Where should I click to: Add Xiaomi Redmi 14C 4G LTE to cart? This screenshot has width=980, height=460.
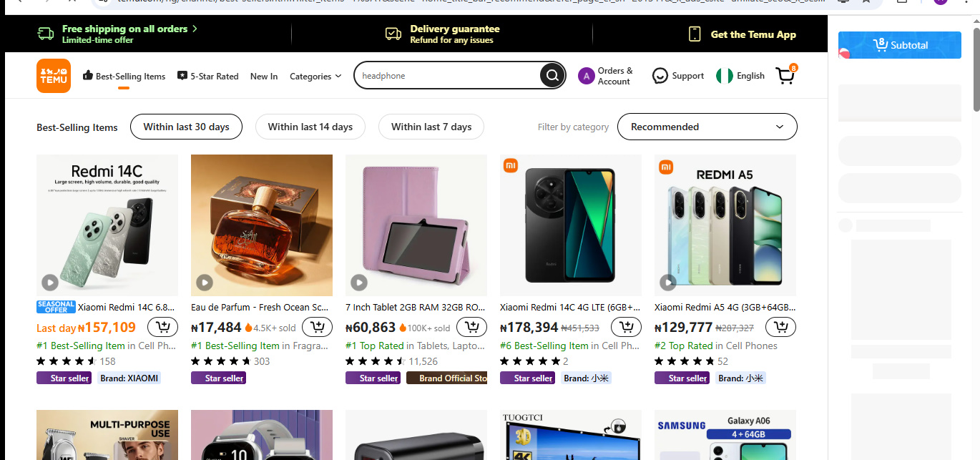pyautogui.click(x=627, y=328)
